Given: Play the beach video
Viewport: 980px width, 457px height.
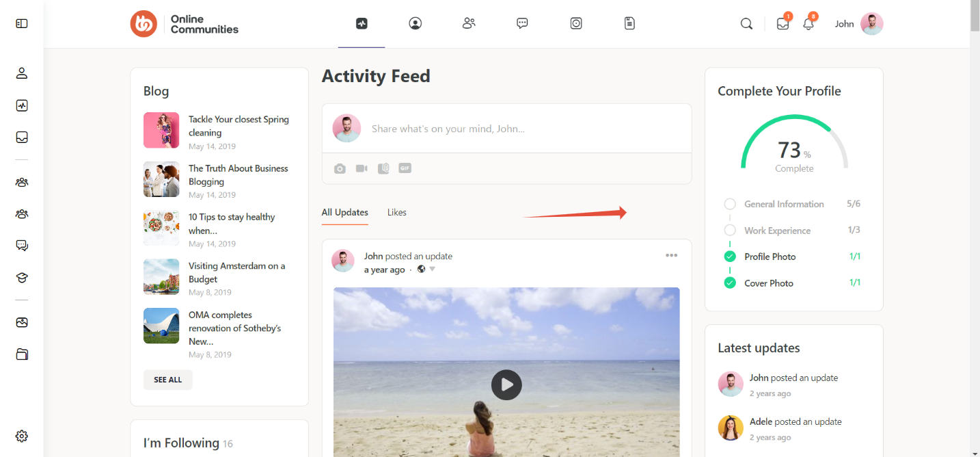Looking at the screenshot, I should tap(506, 384).
